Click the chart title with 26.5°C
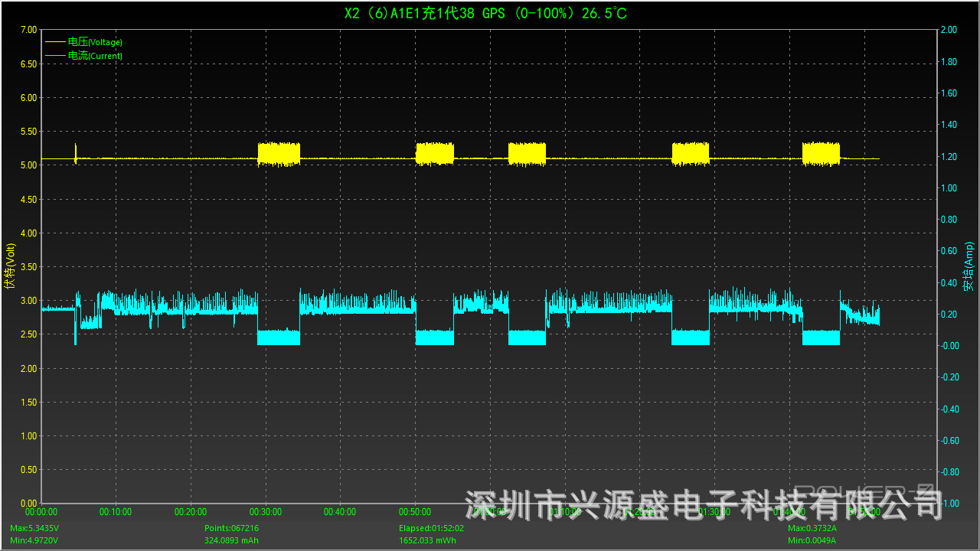980x551 pixels. click(x=486, y=13)
